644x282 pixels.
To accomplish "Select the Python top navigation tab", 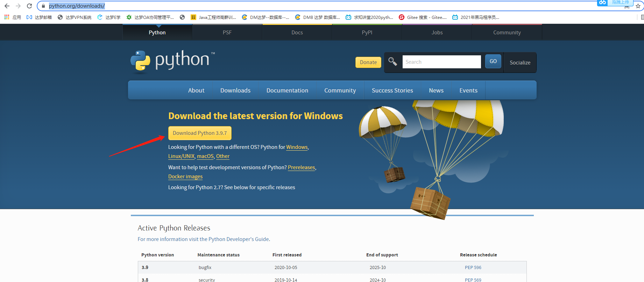I will tap(157, 32).
